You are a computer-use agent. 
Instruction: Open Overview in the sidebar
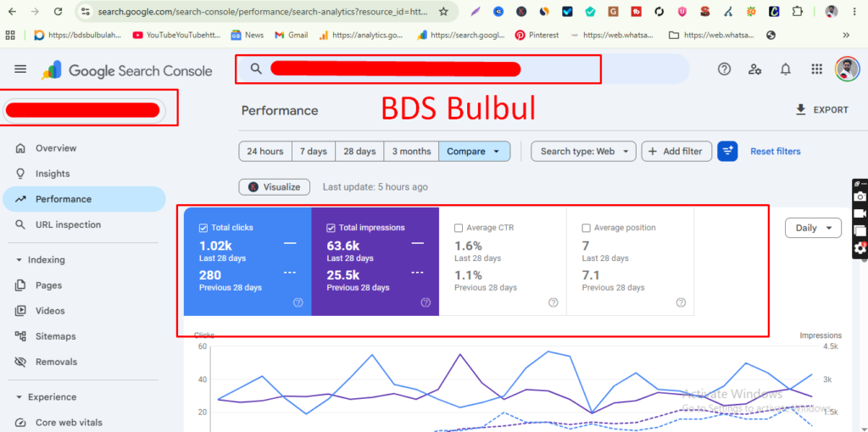point(84,148)
